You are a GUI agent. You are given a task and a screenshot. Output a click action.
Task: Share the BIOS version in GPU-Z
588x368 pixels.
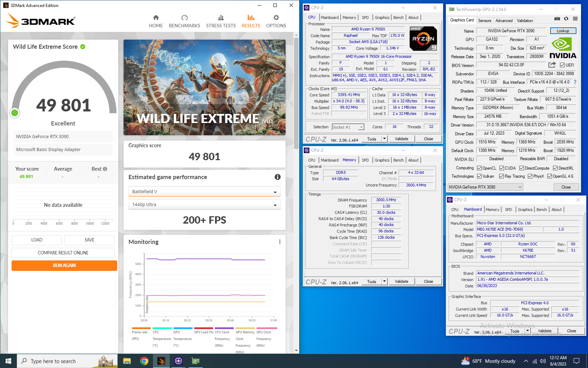[x=552, y=65]
